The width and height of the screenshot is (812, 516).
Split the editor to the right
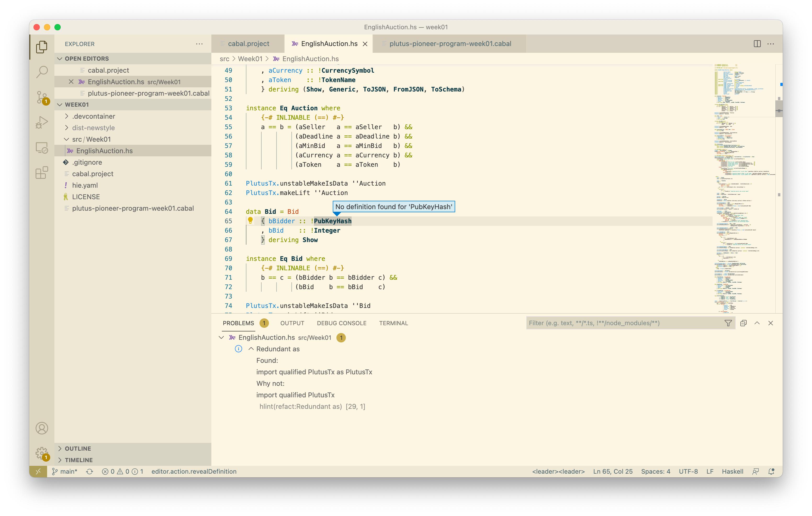(757, 44)
